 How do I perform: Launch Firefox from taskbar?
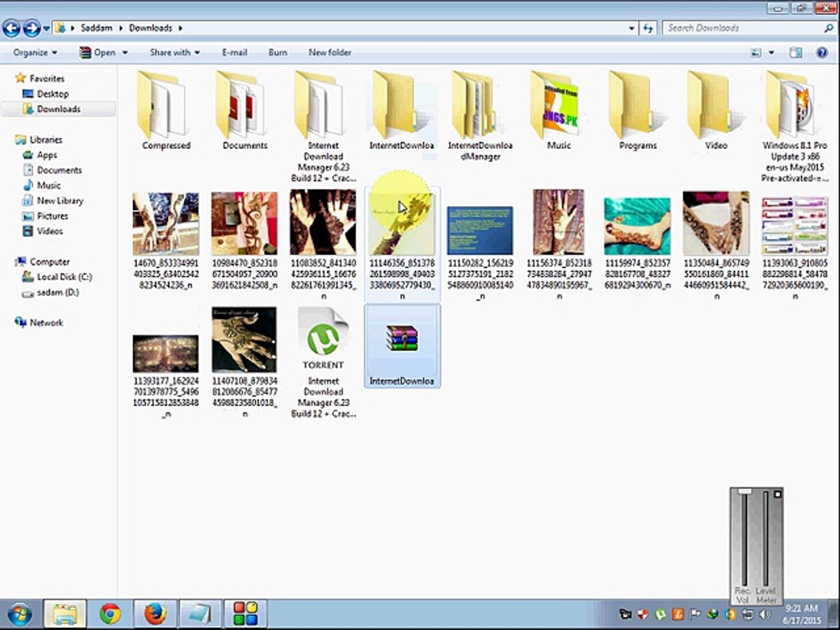(x=155, y=614)
